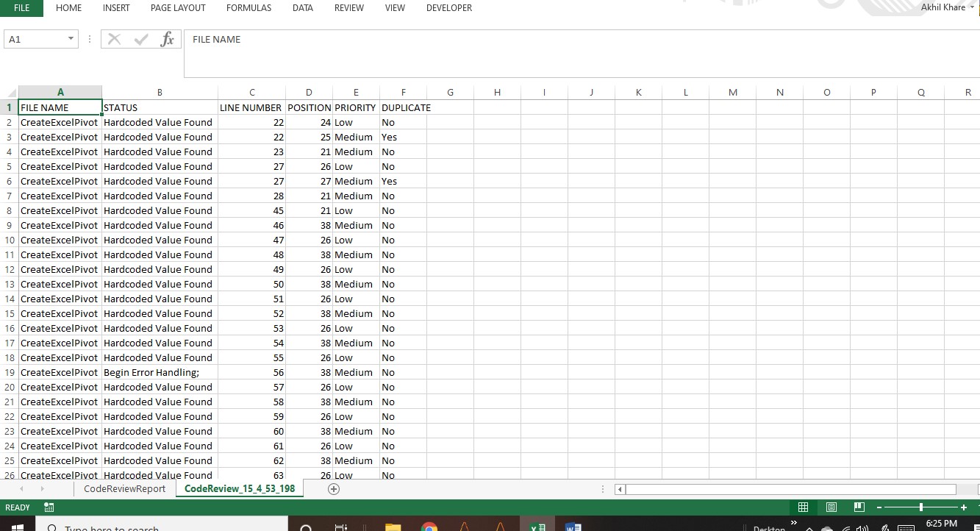Select the POSITION header cell

[x=309, y=107]
